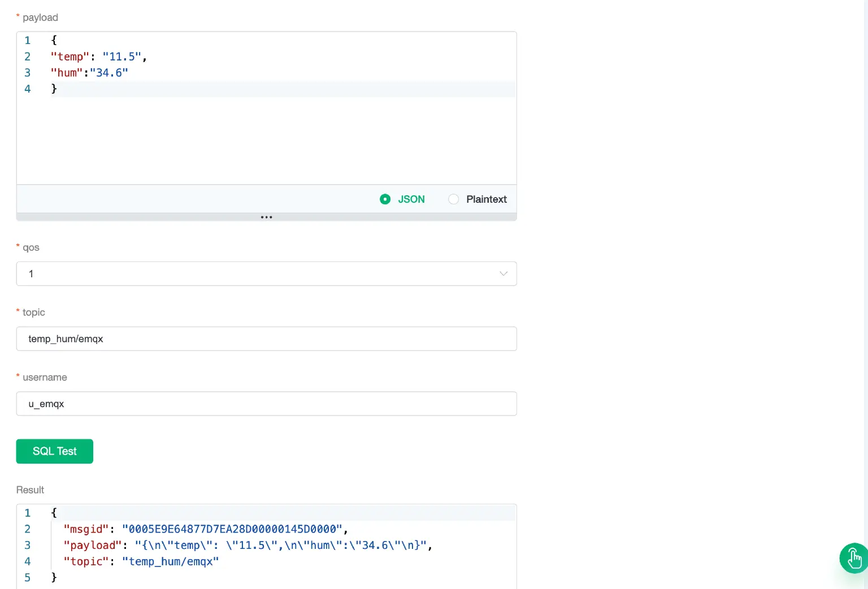Click the payload field in Result output
868x589 pixels.
tap(93, 545)
